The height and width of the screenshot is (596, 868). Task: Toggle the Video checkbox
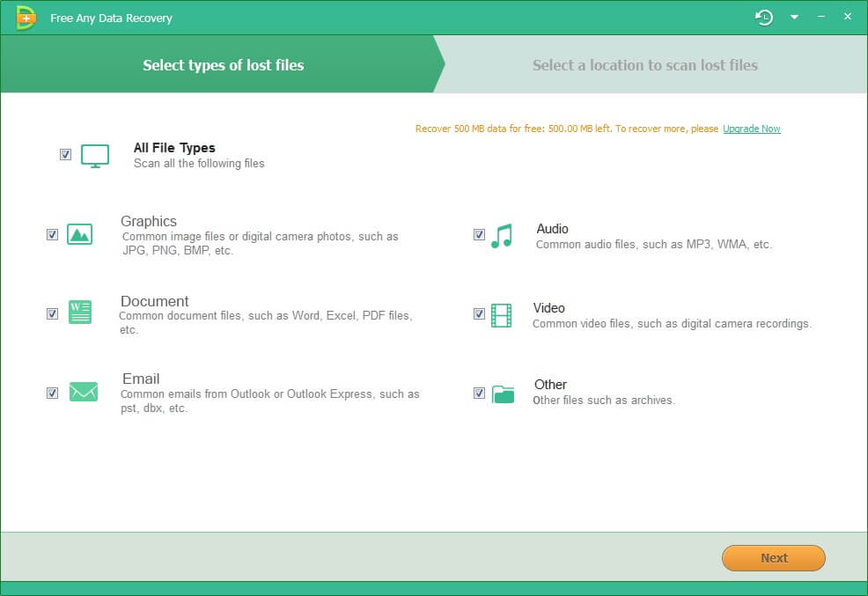(x=480, y=313)
